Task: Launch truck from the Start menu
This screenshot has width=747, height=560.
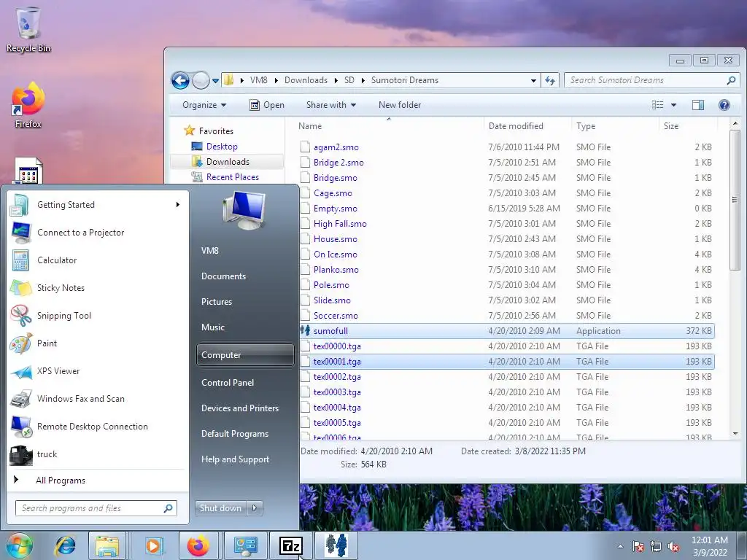Action: (x=98, y=454)
